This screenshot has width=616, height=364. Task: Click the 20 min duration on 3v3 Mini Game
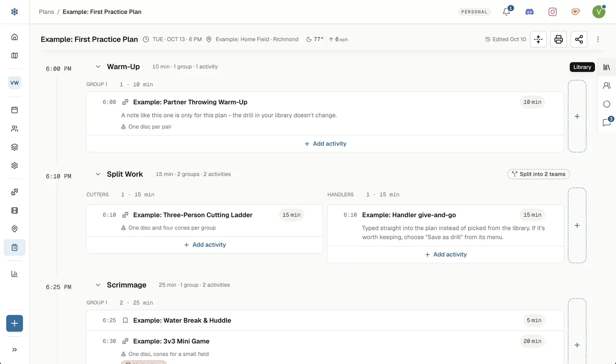pos(532,341)
